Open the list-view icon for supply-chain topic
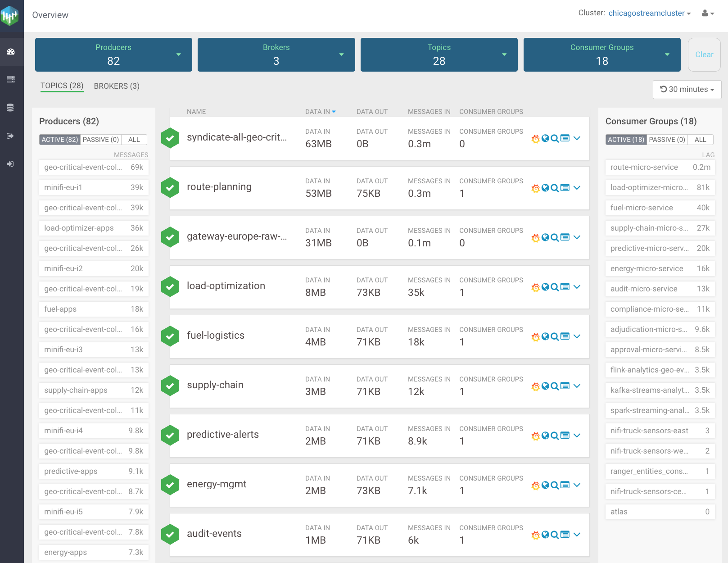This screenshot has height=563, width=728. tap(565, 386)
